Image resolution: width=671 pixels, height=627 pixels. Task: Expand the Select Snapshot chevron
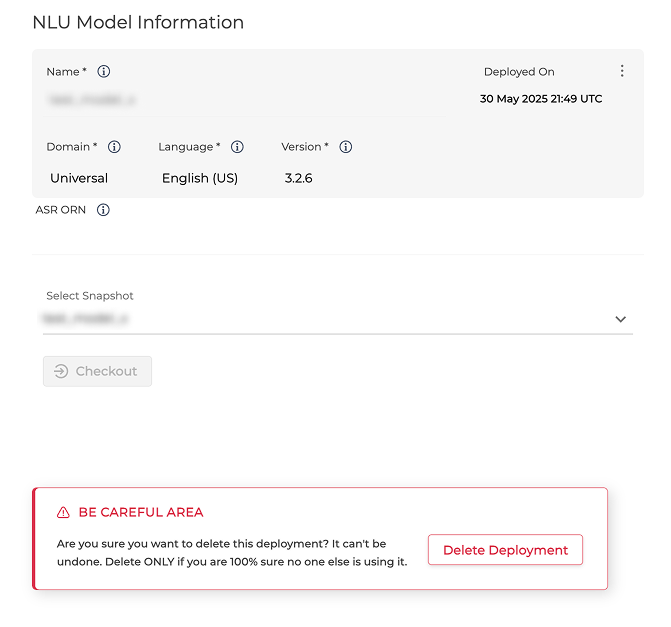[x=620, y=319]
